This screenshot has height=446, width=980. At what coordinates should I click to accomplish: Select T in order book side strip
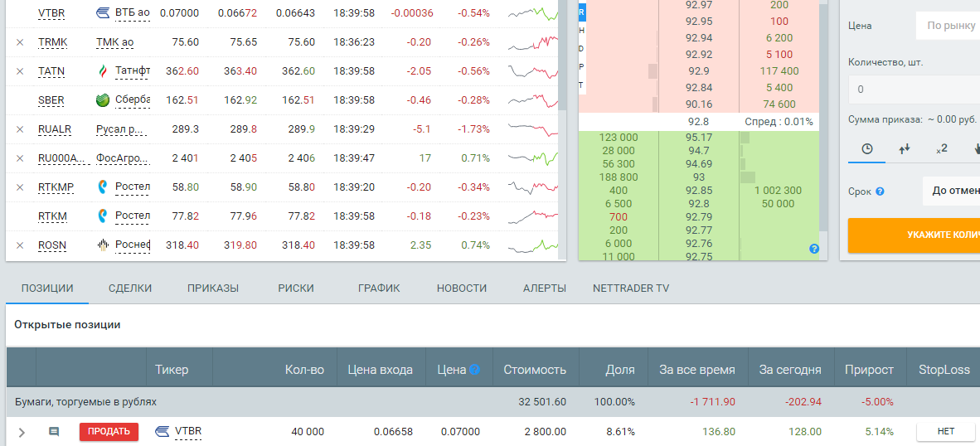(x=582, y=85)
